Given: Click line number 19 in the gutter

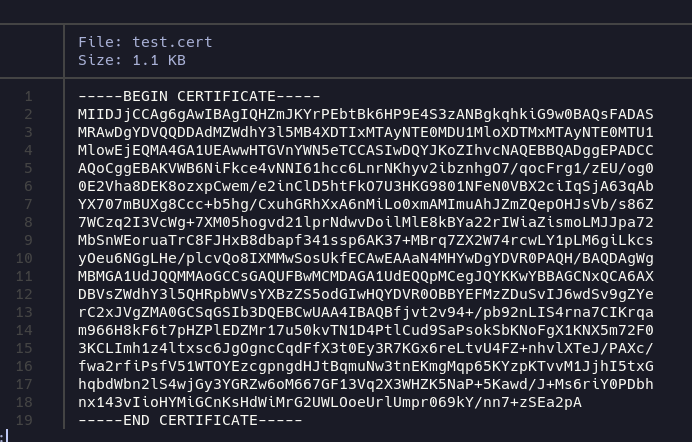Looking at the screenshot, I should click(25, 420).
